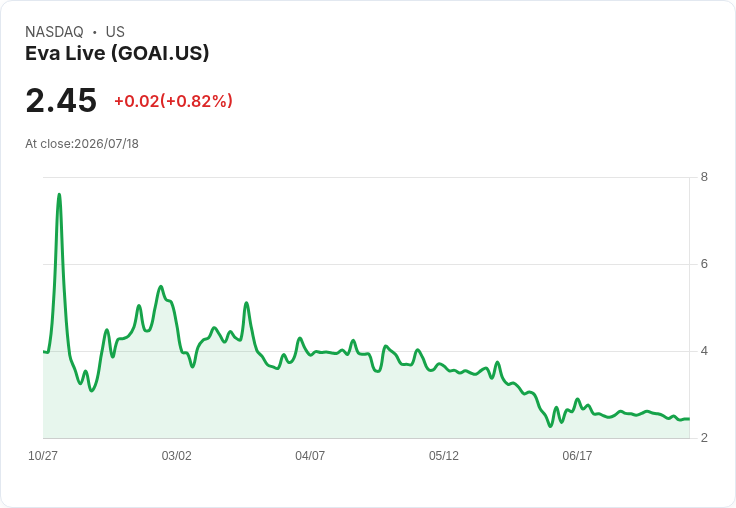Select the 2 value on the price axis
736x508 pixels.
point(704,438)
